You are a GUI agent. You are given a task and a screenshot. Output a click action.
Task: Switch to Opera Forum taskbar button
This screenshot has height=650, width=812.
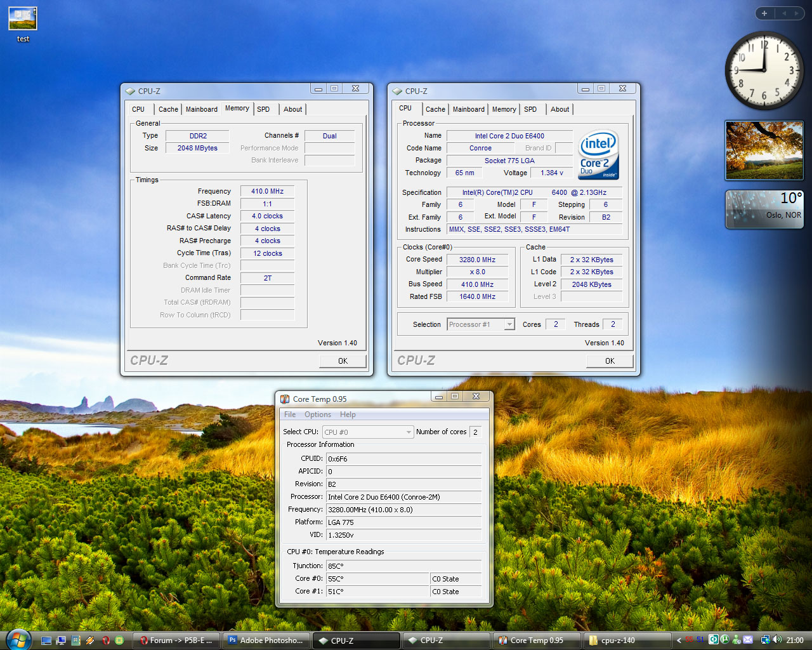[178, 640]
